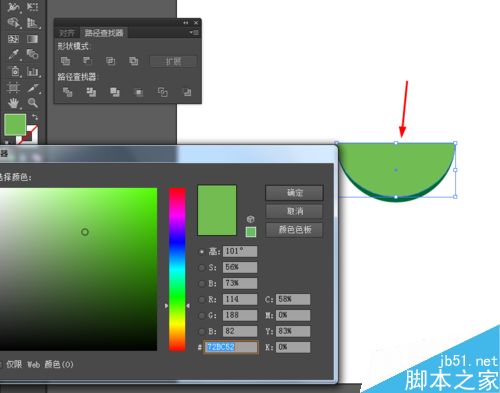Screen dimensions: 500x393
Task: Click the green fill swatch in toolbar
Action: coord(15,124)
